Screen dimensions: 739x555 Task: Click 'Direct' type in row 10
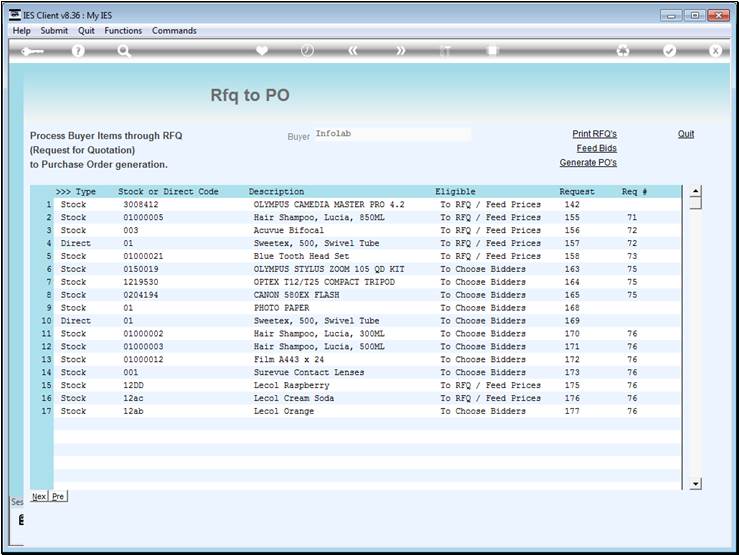pos(75,321)
